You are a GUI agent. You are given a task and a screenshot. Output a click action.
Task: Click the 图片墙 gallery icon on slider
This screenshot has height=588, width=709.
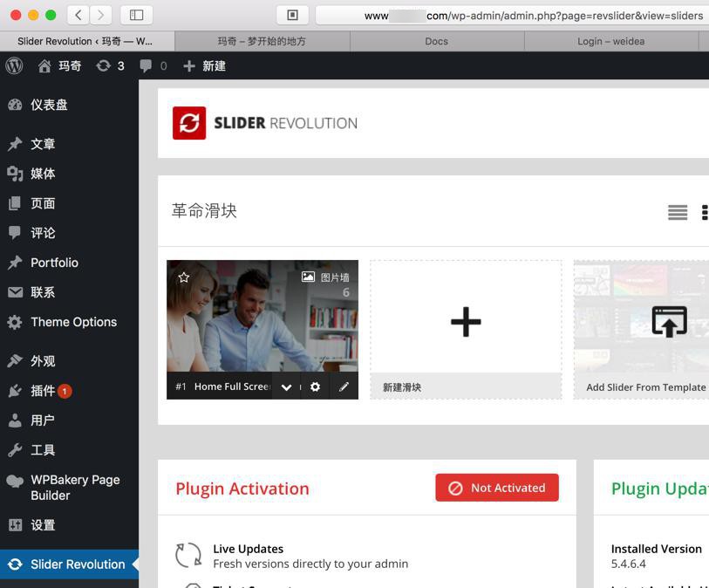point(308,277)
